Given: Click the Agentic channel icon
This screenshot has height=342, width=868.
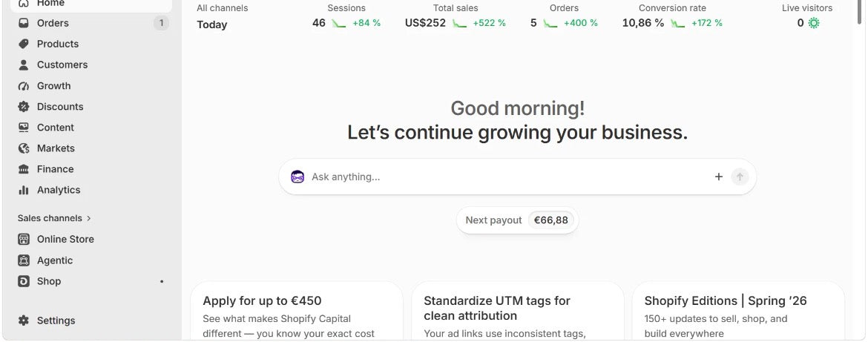Looking at the screenshot, I should point(23,260).
